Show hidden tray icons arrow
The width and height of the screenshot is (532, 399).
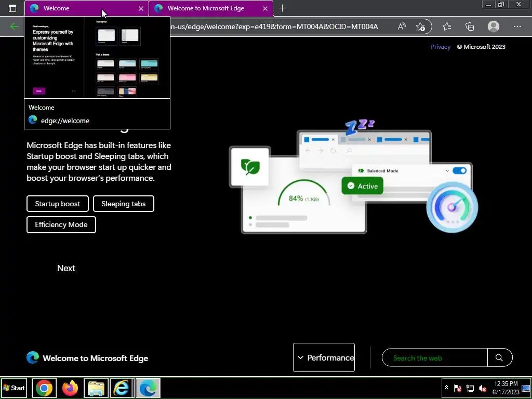446,388
